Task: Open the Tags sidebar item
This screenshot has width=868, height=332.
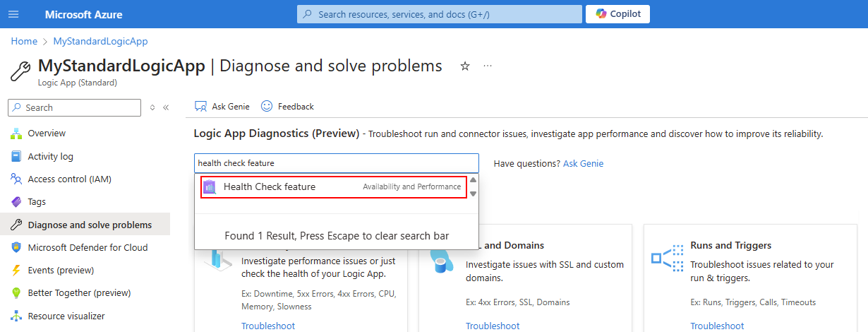Action: [x=37, y=202]
